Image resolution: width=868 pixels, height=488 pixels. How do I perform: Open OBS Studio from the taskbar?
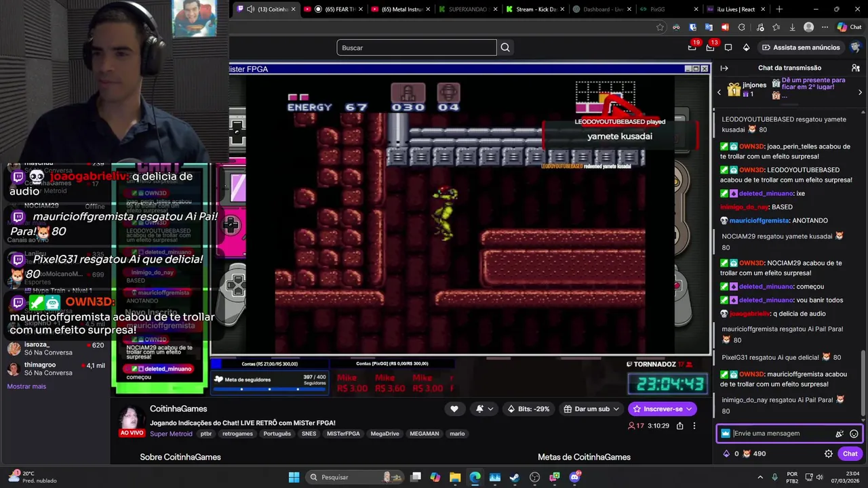tap(534, 477)
